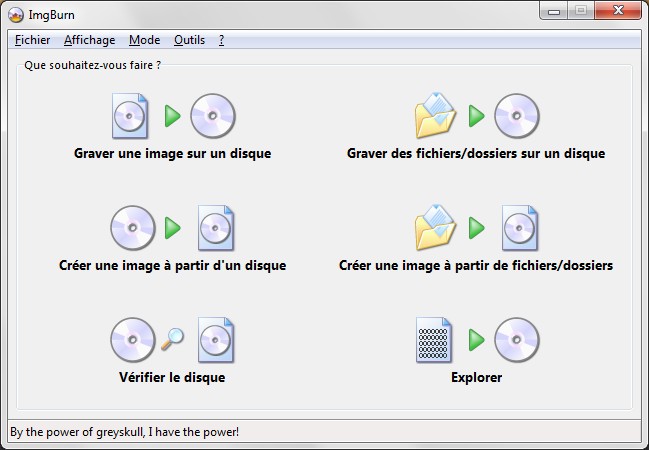Click the disc icon above Créer une image à partir d'un disque
649x450 pixels.
click(x=133, y=228)
